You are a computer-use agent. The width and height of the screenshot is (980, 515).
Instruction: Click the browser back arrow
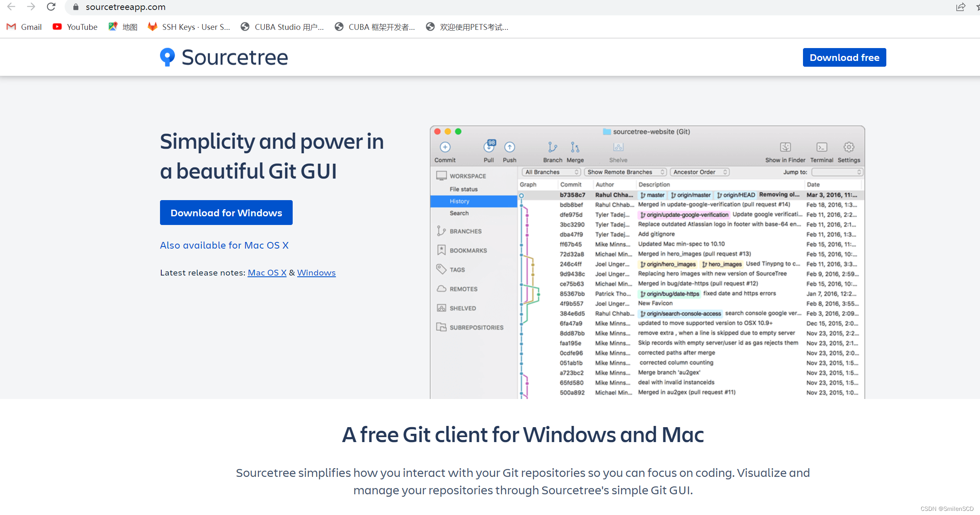coord(11,7)
